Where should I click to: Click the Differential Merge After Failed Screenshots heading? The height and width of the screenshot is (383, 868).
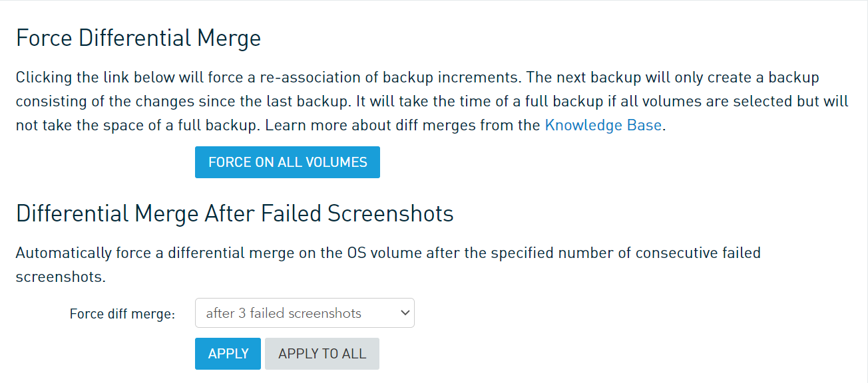(x=234, y=213)
